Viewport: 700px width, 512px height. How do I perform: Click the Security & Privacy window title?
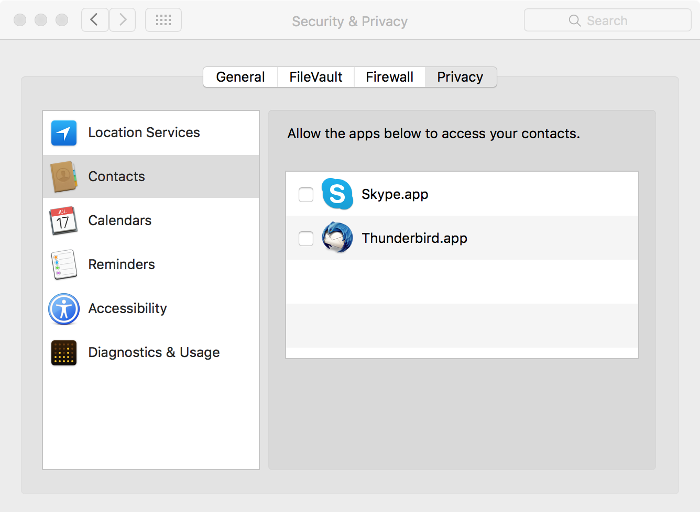tap(350, 21)
